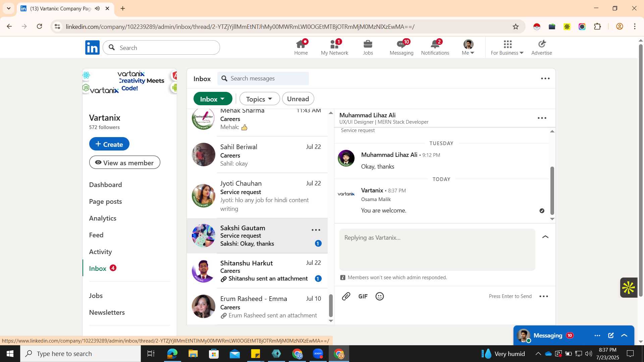Open File Explorer from taskbar
644x362 pixels.
[193, 354]
